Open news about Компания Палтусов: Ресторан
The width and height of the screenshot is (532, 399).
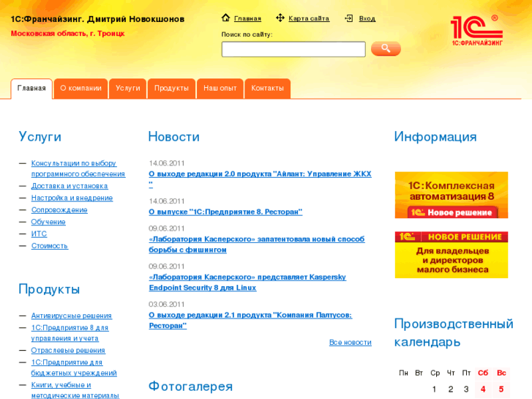point(250,320)
